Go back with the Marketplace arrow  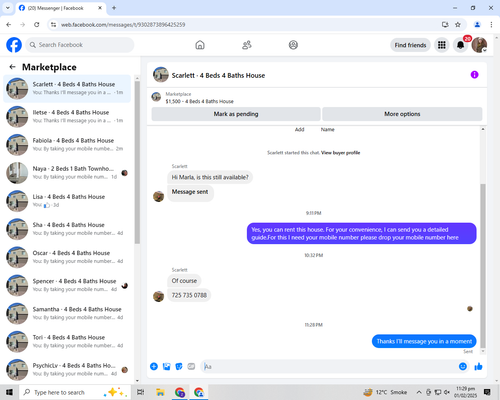(12, 67)
